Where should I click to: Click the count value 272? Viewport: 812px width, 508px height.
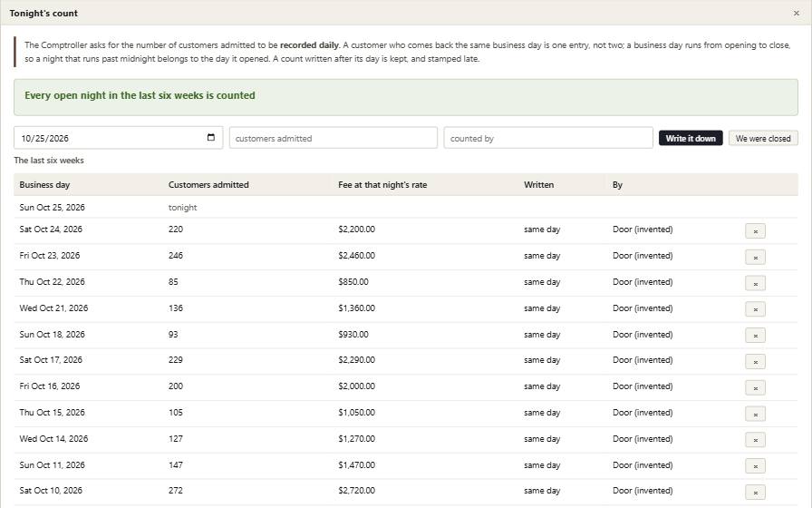coord(176,491)
